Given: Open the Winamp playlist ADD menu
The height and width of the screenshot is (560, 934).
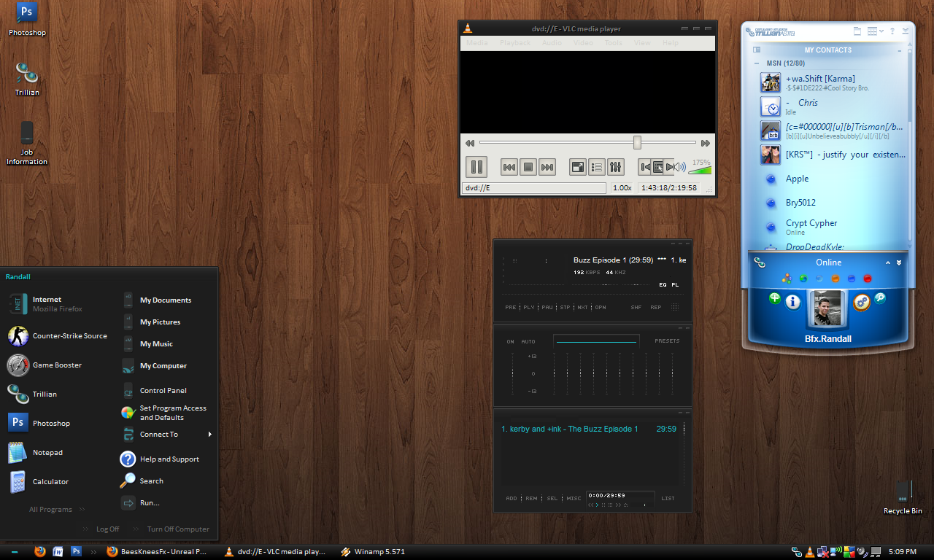Looking at the screenshot, I should point(512,499).
